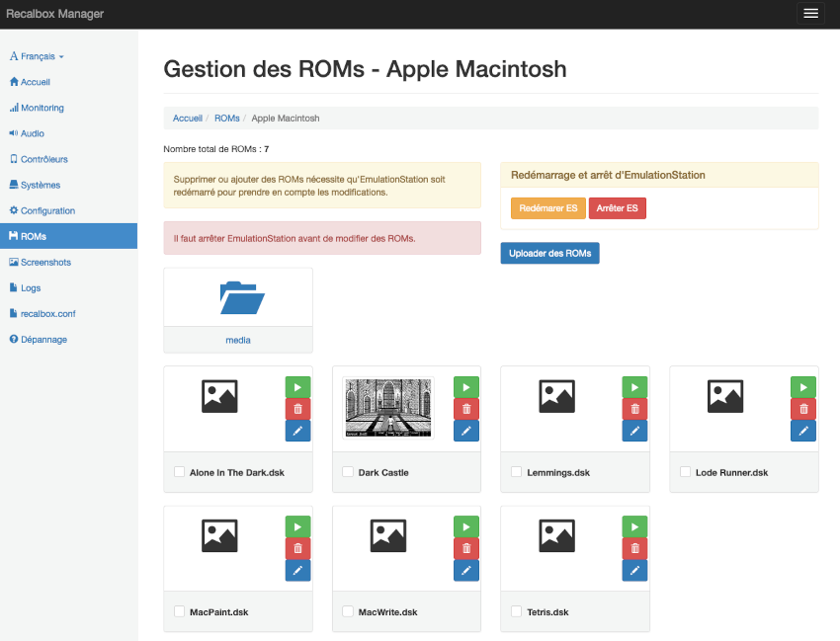Navigate to Contrôleurs in sidebar
The width and height of the screenshot is (840, 641).
pyautogui.click(x=68, y=159)
